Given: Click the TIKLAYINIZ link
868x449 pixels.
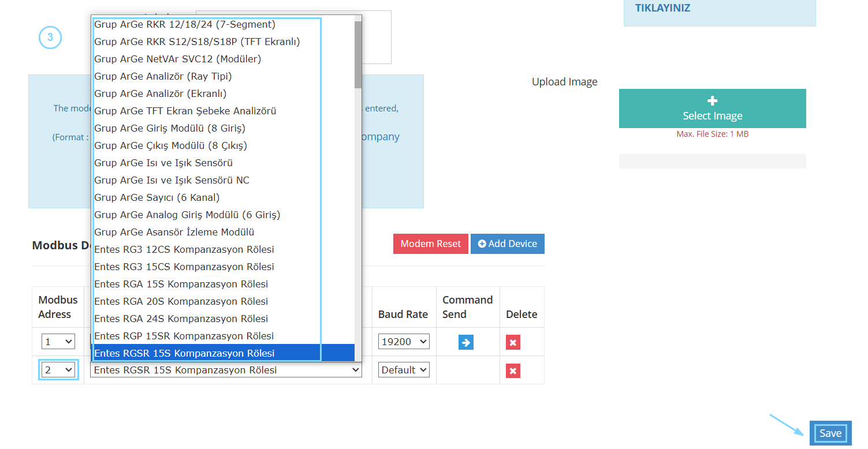Looking at the screenshot, I should tap(662, 8).
